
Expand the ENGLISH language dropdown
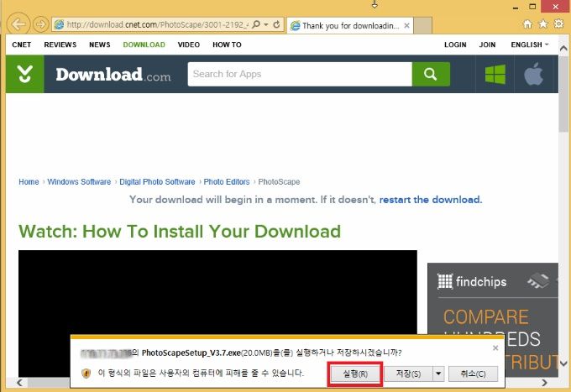pos(530,44)
